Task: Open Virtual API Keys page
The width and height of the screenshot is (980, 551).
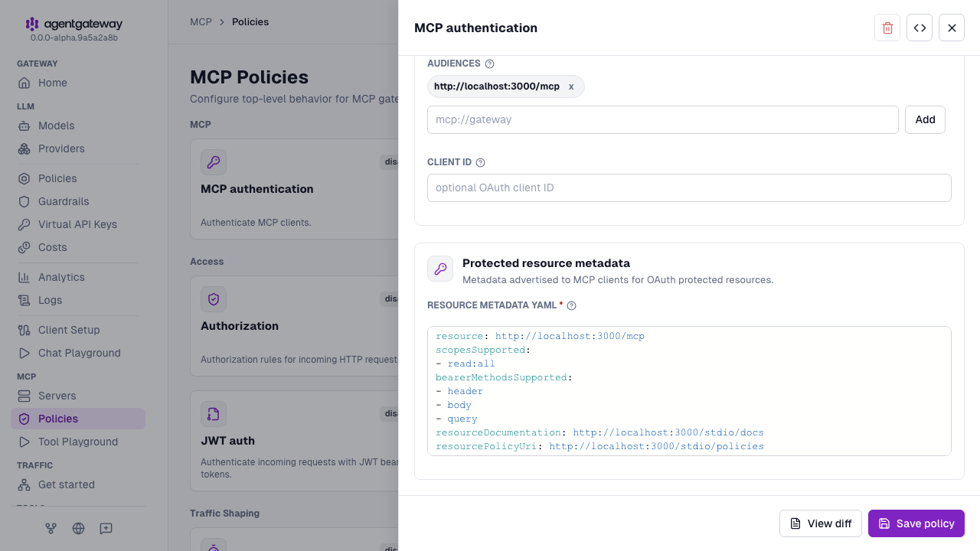Action: point(78,224)
